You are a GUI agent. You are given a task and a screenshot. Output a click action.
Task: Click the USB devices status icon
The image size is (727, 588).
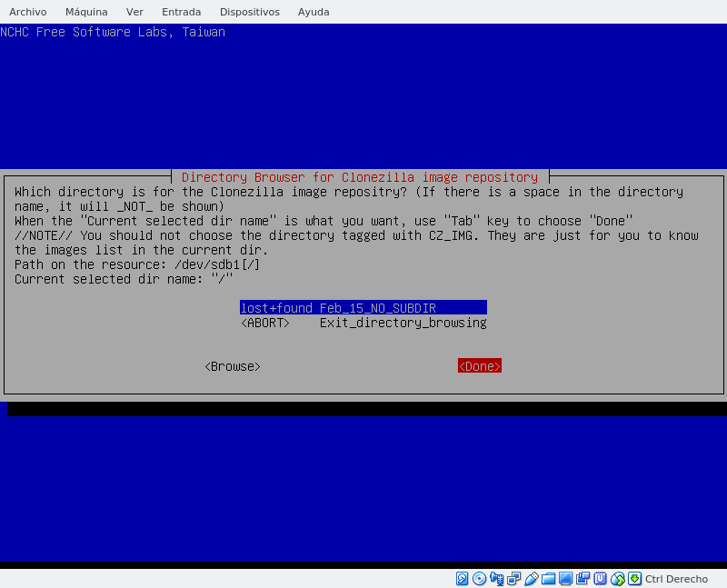[x=532, y=579]
